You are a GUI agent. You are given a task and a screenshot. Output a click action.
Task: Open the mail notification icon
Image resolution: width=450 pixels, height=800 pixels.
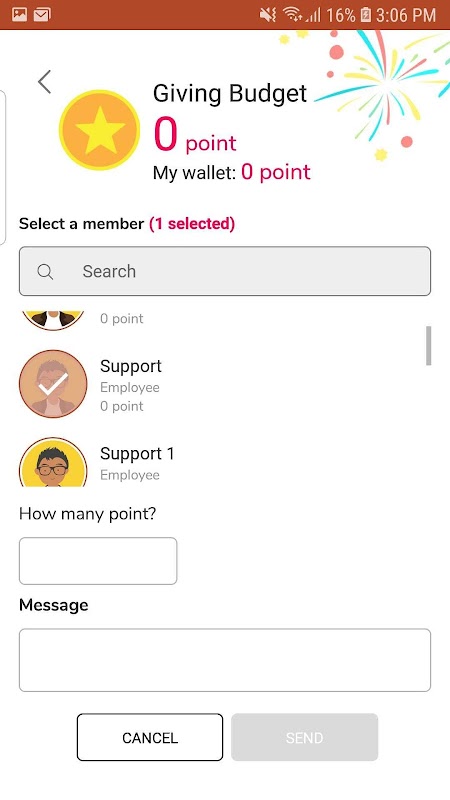[42, 15]
